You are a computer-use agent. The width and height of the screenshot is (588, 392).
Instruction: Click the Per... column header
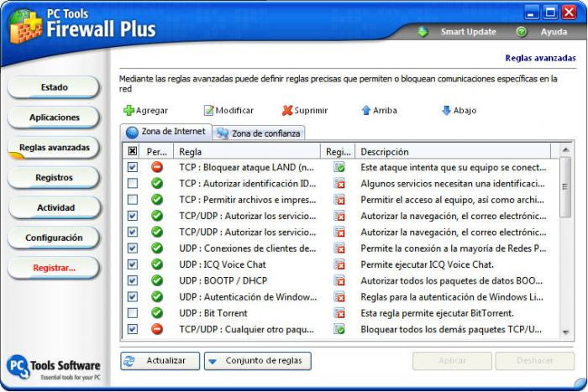click(x=157, y=151)
